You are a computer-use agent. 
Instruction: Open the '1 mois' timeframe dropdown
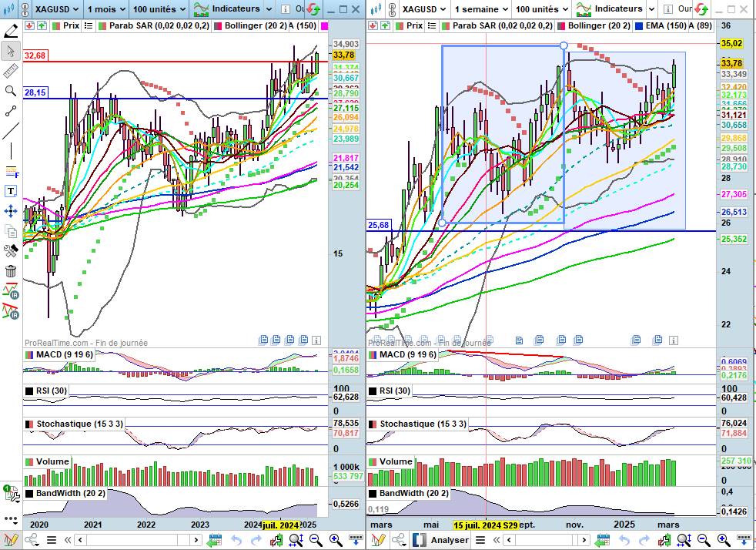pos(106,8)
